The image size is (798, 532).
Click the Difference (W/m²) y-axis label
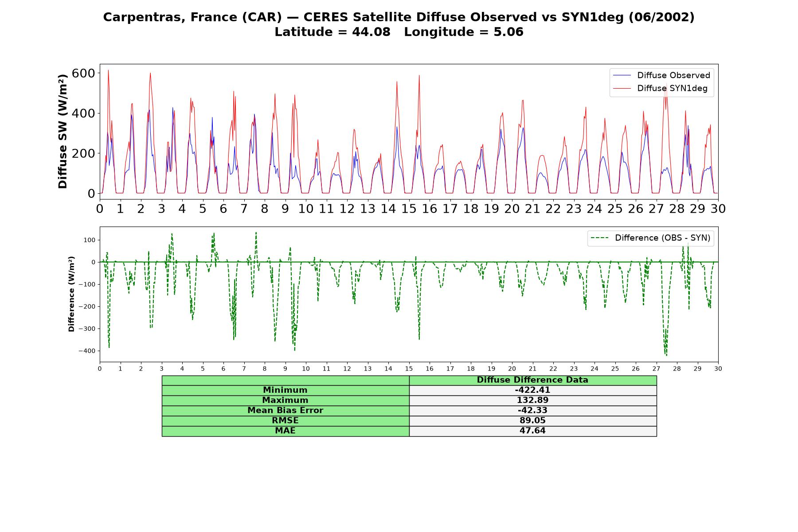click(71, 294)
